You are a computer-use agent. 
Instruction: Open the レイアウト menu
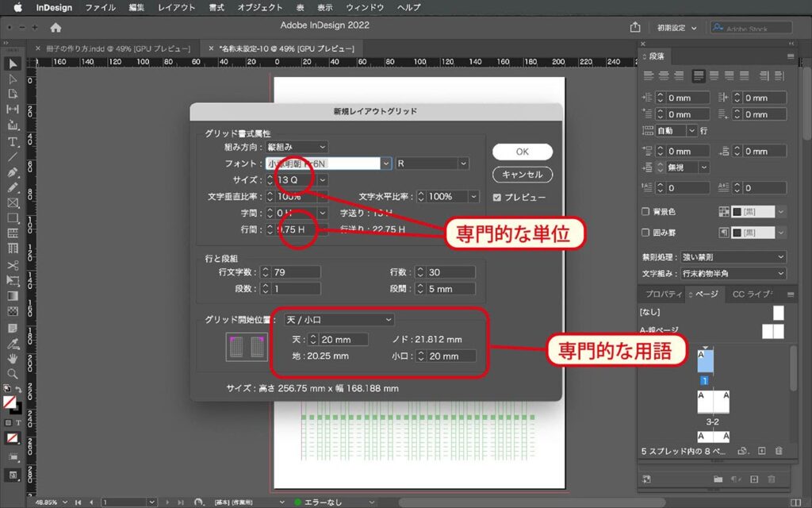pyautogui.click(x=176, y=8)
